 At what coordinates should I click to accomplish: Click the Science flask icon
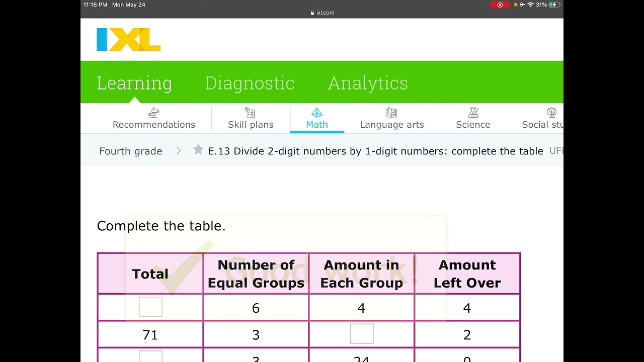click(x=473, y=113)
